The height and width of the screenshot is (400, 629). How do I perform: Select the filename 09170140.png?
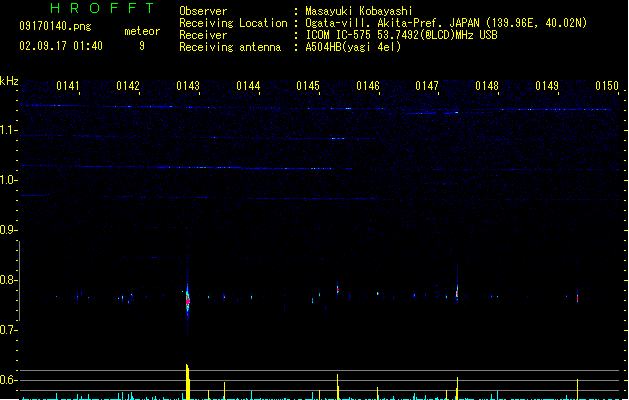(x=55, y=26)
